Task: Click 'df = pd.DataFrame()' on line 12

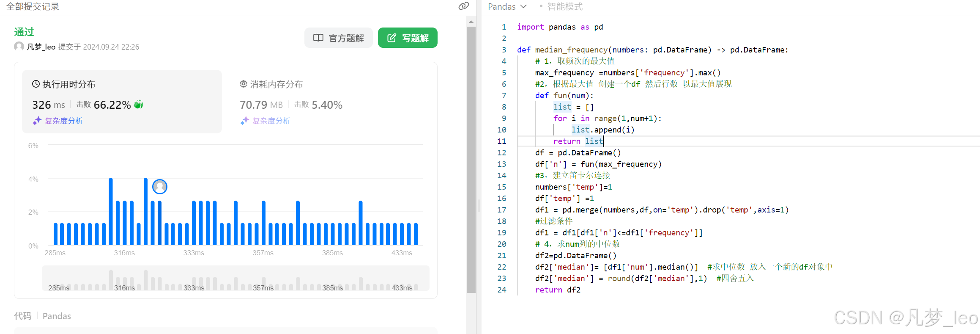Action: click(x=578, y=152)
